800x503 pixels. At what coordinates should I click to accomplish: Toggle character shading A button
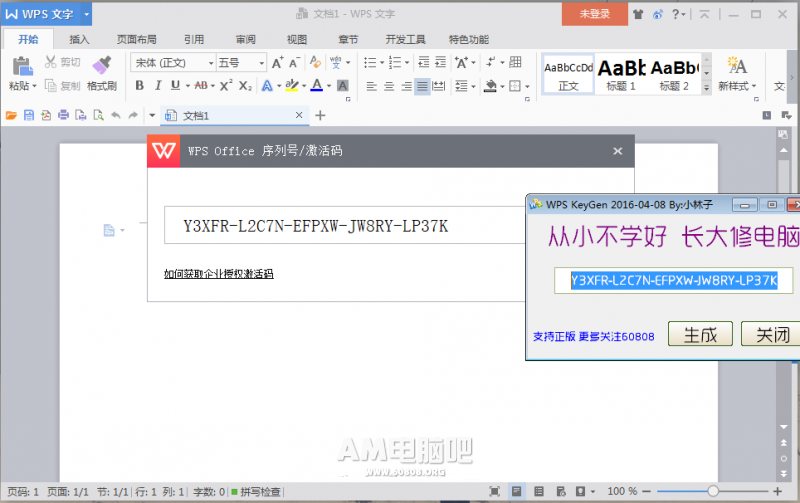tap(343, 85)
